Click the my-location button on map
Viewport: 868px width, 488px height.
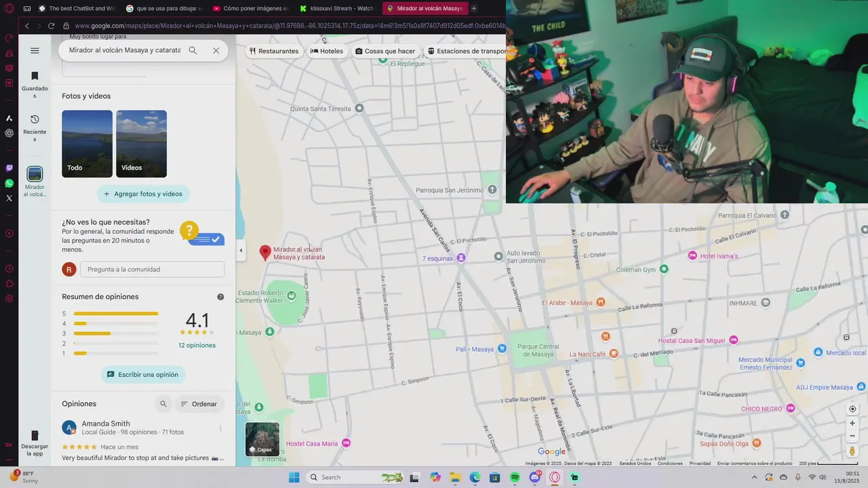[852, 409]
